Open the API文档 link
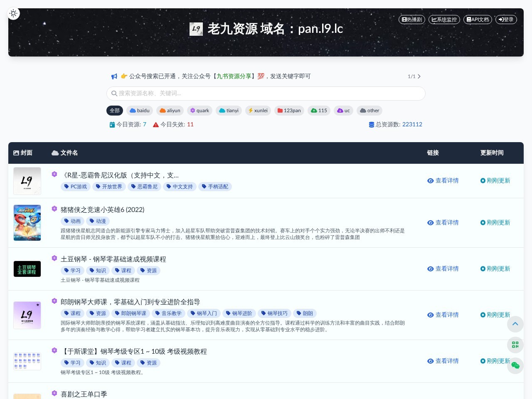The width and height of the screenshot is (532, 399). [478, 20]
